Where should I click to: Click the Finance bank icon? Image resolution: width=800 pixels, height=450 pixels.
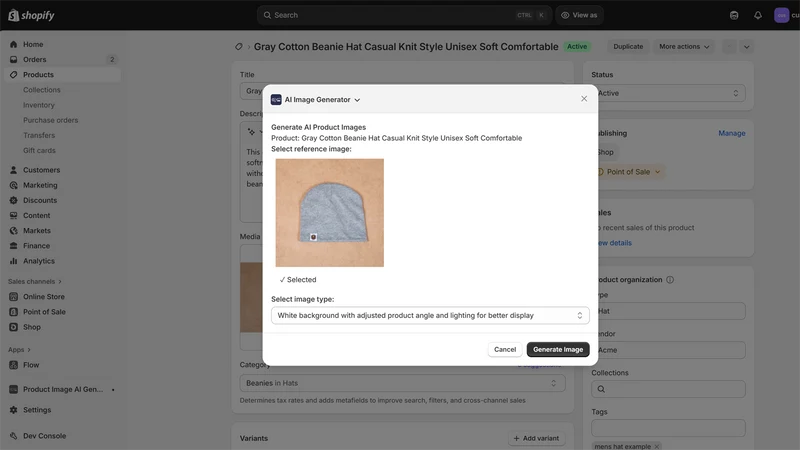(14, 246)
